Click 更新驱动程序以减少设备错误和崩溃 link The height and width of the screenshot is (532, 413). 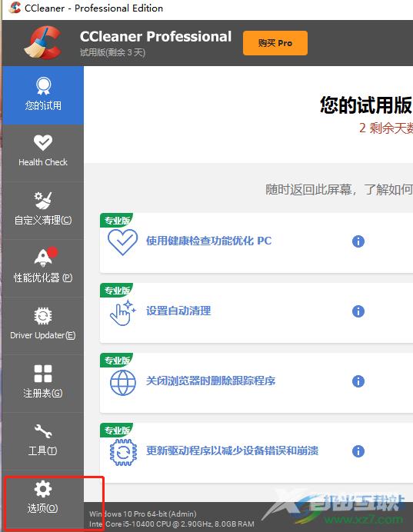(x=232, y=451)
